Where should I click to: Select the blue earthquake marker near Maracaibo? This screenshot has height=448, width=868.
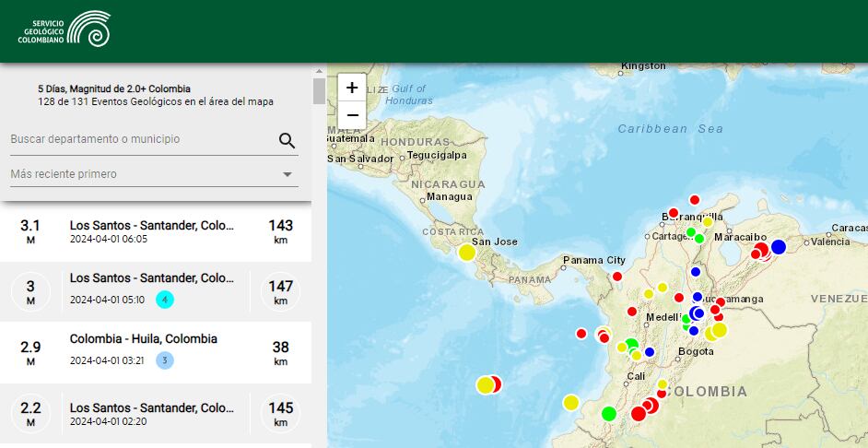point(779,246)
